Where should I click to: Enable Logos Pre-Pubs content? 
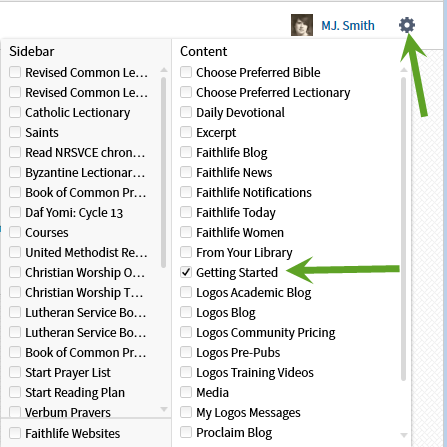[186, 352]
